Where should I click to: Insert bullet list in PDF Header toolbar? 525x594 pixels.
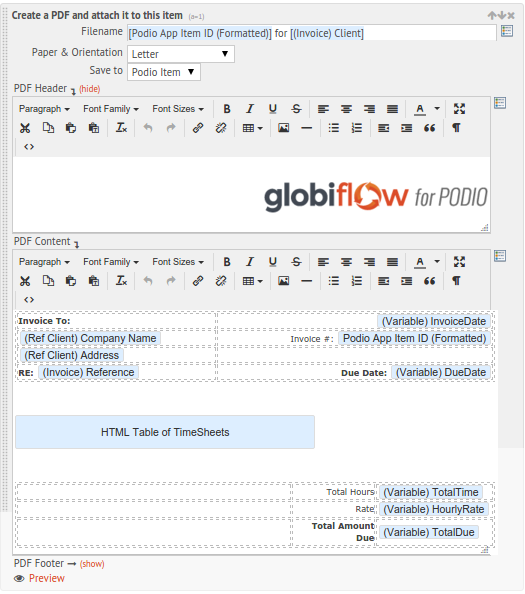click(334, 128)
